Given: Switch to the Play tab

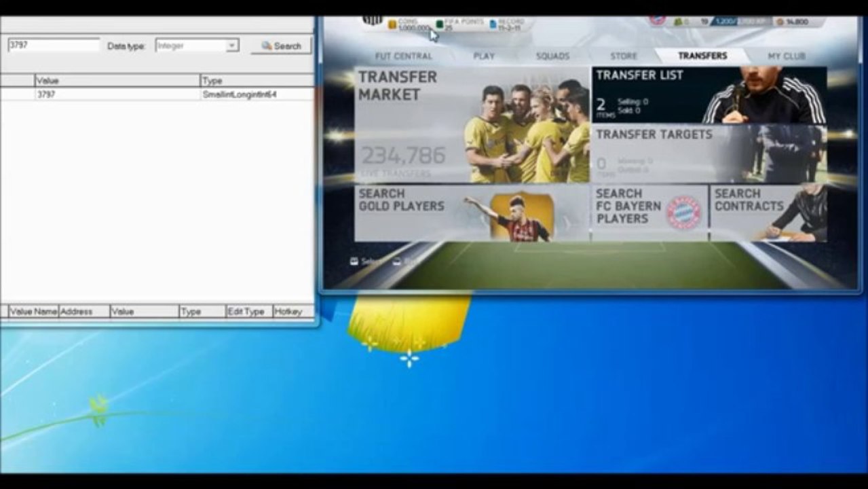Looking at the screenshot, I should [484, 56].
